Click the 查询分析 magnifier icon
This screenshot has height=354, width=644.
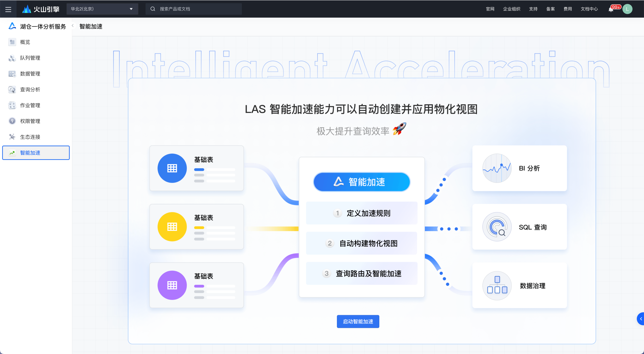12,89
